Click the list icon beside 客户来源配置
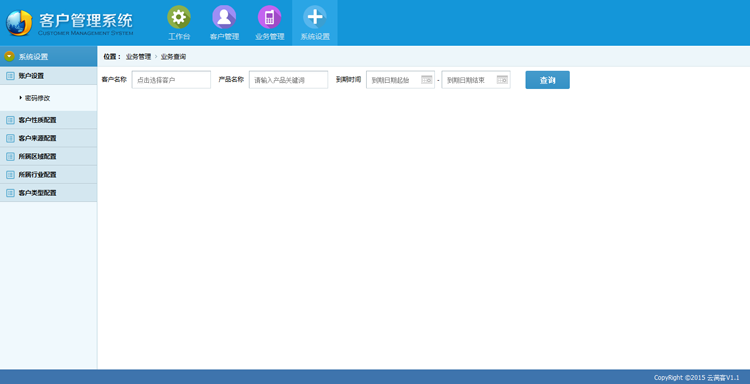 (10, 138)
